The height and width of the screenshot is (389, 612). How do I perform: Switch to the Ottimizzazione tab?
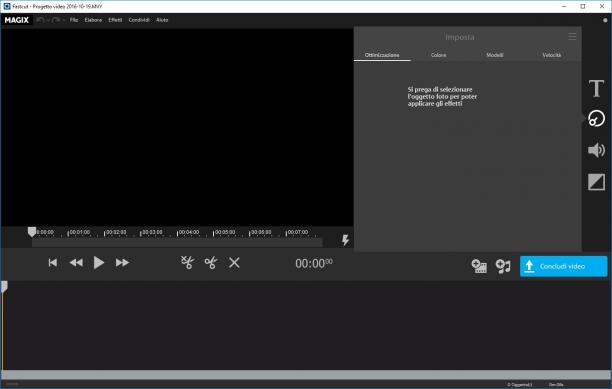coord(382,55)
